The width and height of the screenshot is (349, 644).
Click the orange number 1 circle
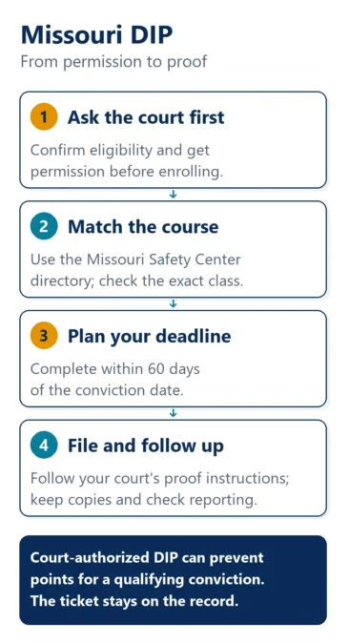(x=44, y=117)
